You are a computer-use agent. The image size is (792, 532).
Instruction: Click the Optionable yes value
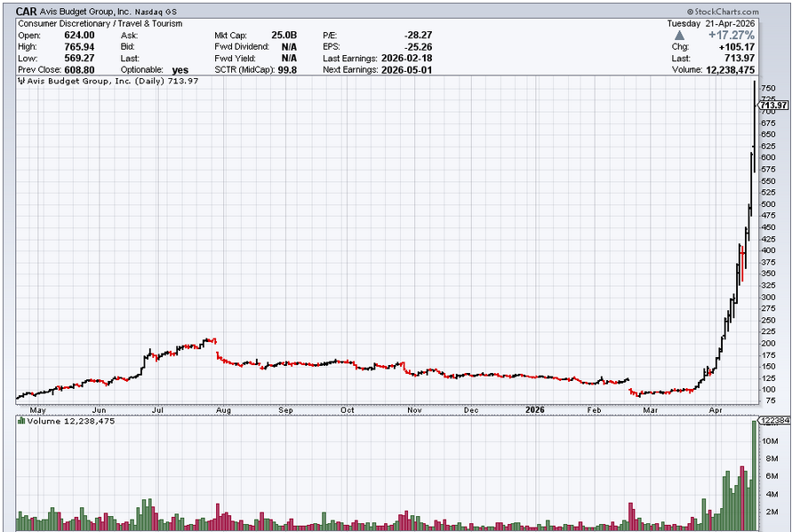(x=180, y=70)
